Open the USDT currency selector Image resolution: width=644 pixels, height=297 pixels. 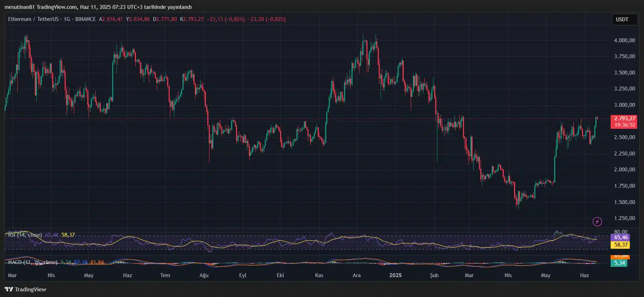click(x=622, y=20)
